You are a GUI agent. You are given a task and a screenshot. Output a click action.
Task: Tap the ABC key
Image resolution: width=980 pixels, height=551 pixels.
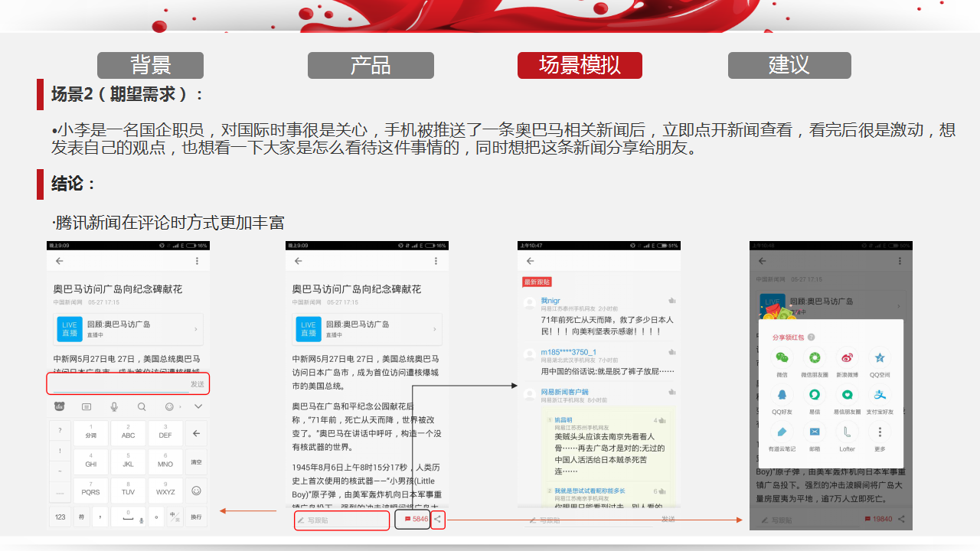coord(129,434)
